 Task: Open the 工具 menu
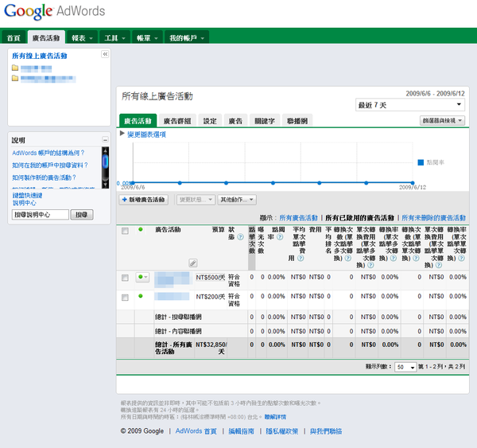tap(115, 38)
